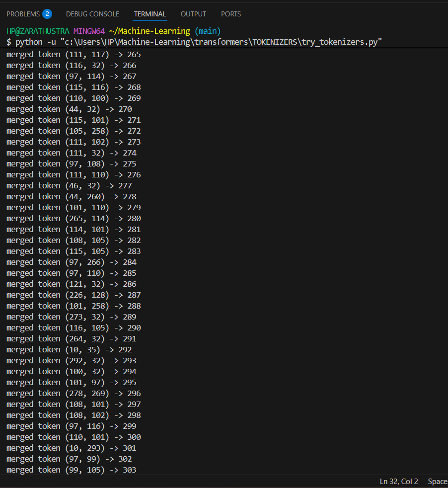The height and width of the screenshot is (488, 448).
Task: Select the TERMINAL tab
Action: click(150, 14)
